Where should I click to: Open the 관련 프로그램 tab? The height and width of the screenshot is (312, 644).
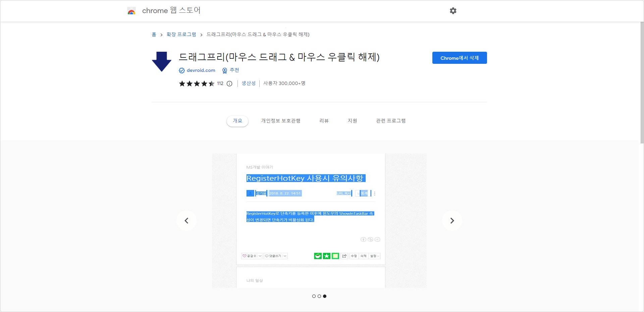[x=391, y=121]
